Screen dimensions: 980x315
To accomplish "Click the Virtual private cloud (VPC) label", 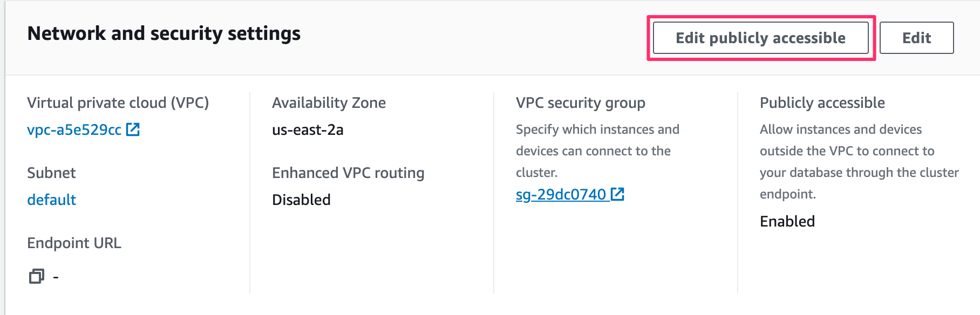I will tap(118, 103).
